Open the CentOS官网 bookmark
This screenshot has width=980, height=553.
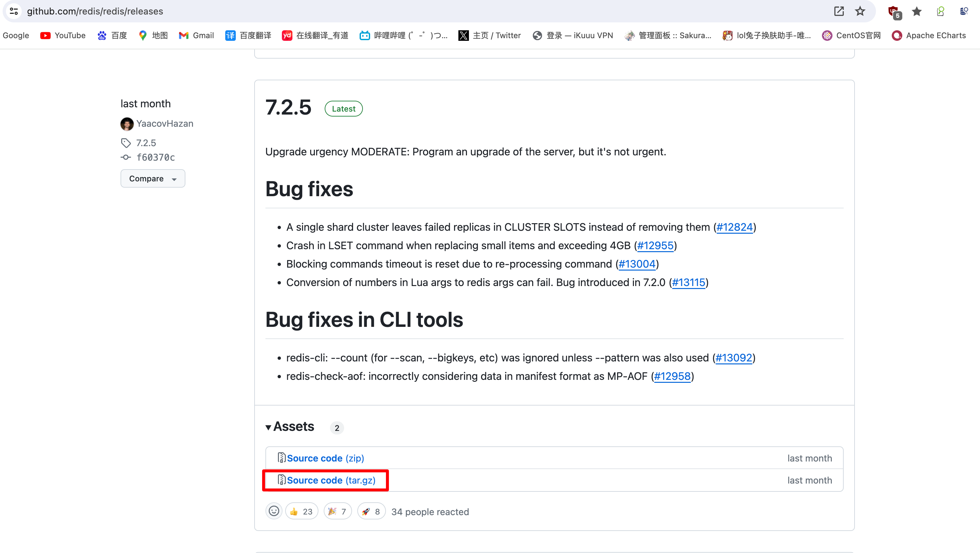tap(852, 35)
